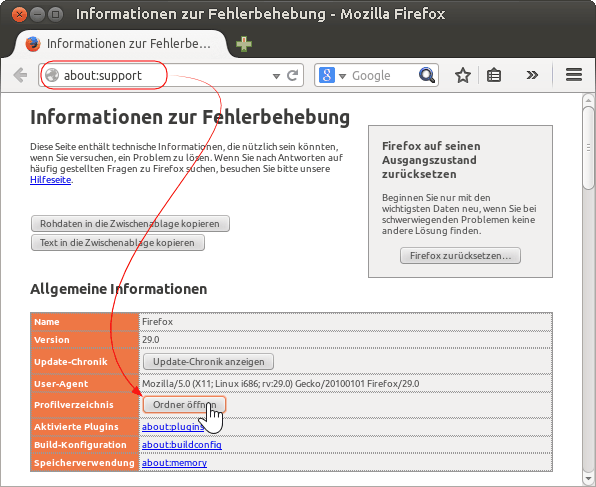Click the back navigation arrow
Screen dimensions: 596x487
(20, 75)
